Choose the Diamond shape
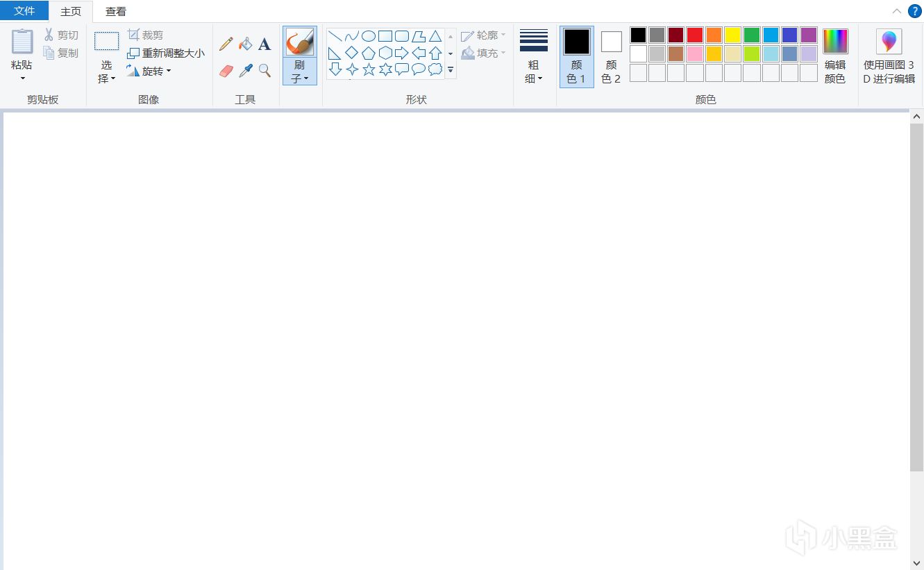 (352, 53)
